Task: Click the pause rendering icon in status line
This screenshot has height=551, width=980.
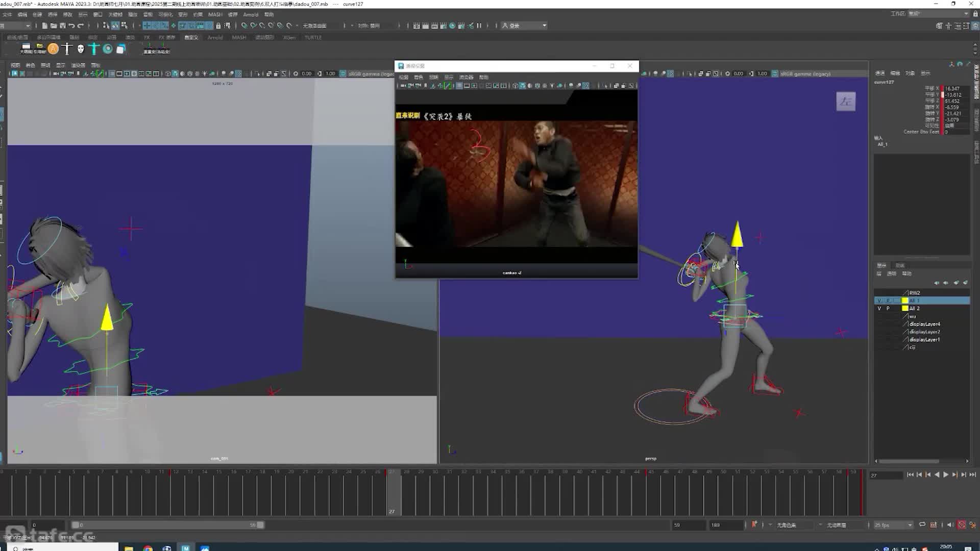Action: [x=479, y=26]
